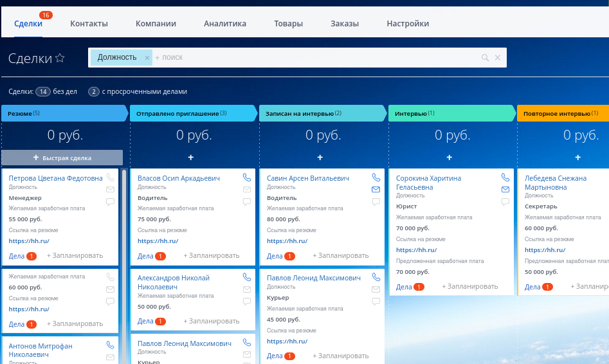Email Савин Арсен Витальевич via envelope icon
This screenshot has width=609, height=364.
coord(376,190)
